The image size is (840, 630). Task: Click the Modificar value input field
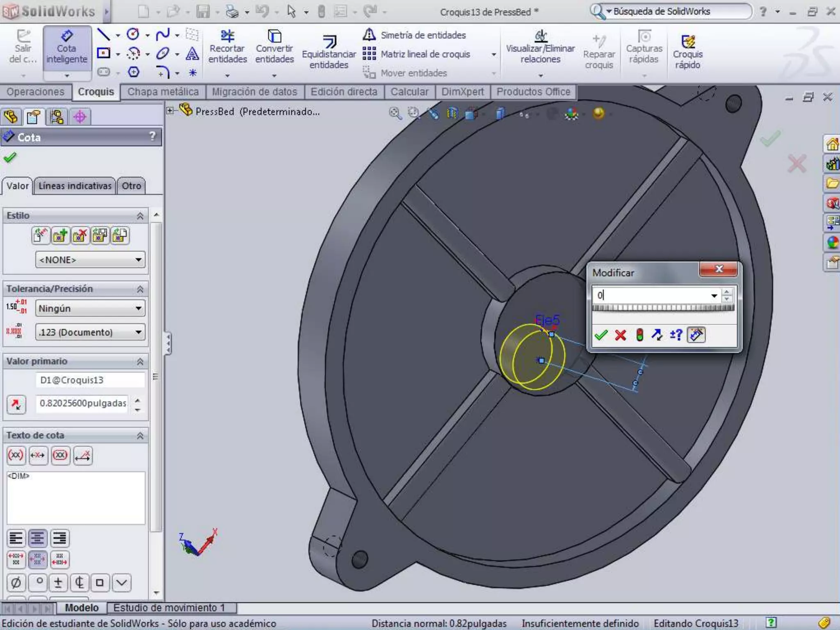tap(652, 295)
